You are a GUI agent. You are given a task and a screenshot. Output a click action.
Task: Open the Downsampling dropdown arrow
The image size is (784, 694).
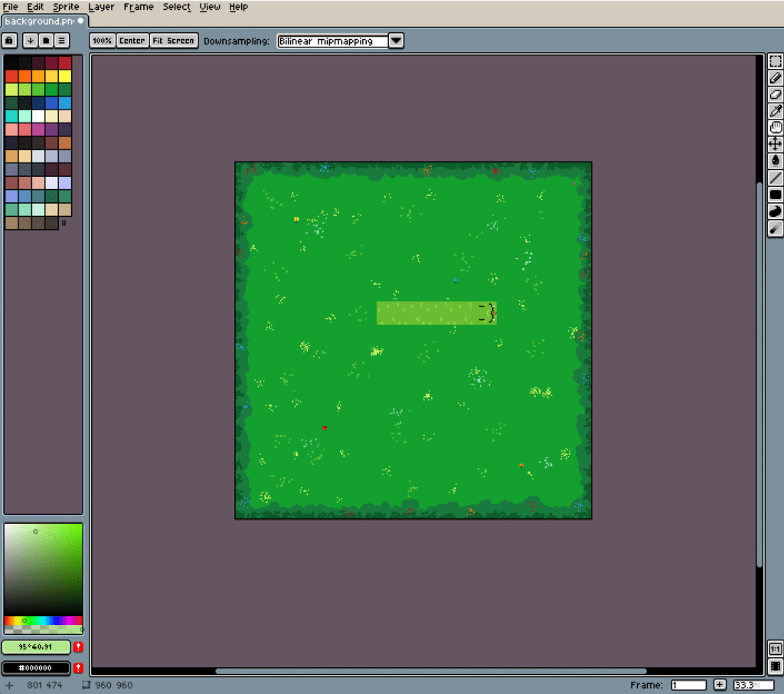pyautogui.click(x=396, y=41)
